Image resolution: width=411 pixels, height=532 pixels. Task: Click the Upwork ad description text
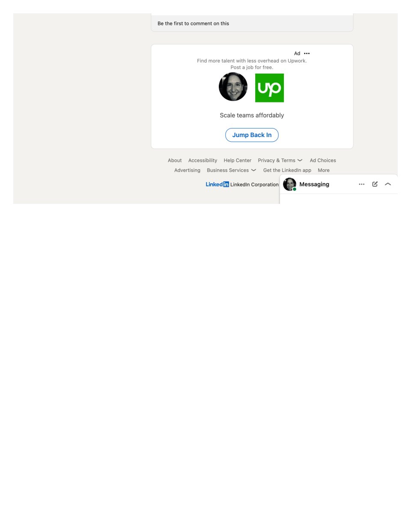pyautogui.click(x=252, y=64)
